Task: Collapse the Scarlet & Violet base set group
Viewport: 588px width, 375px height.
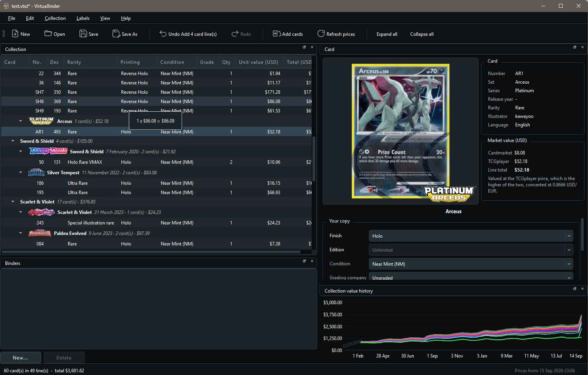Action: click(x=21, y=212)
